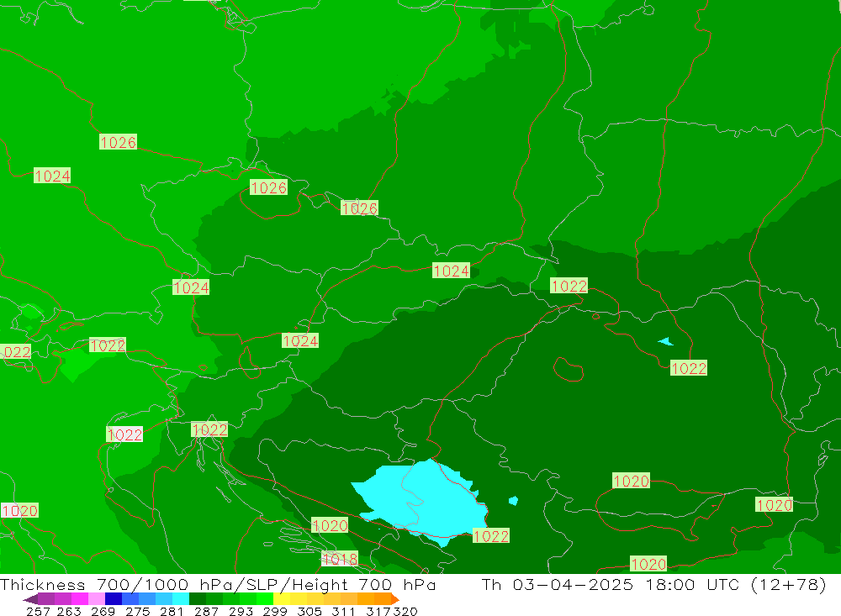Click legend value 287
The width and height of the screenshot is (841, 616).
tap(206, 611)
